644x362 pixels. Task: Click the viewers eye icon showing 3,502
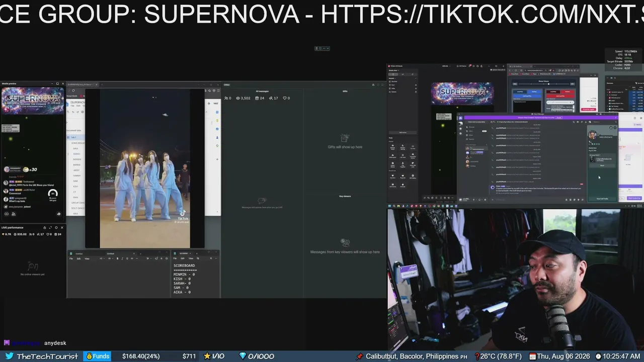pyautogui.click(x=237, y=98)
